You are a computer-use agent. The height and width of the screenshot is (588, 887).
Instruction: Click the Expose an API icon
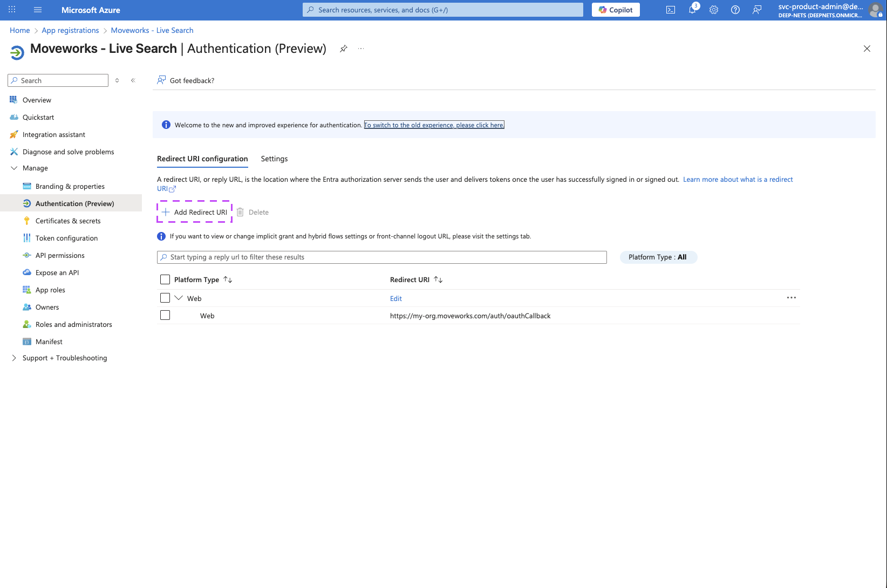click(26, 272)
